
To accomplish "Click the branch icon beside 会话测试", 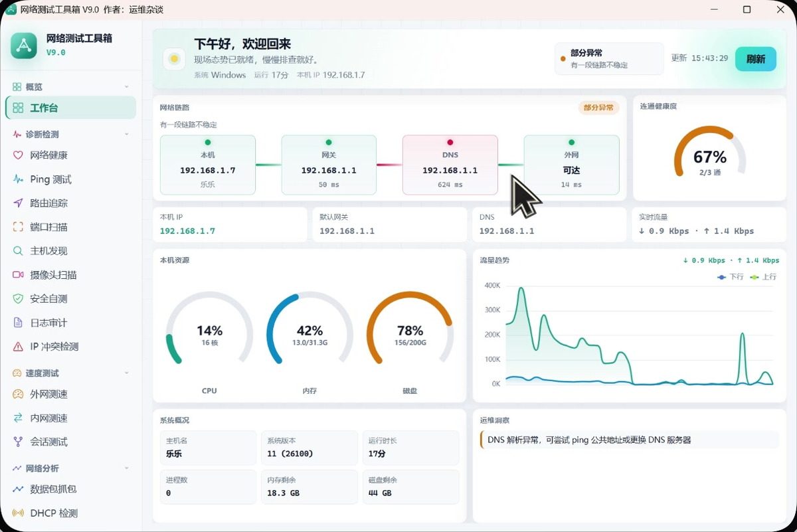I will [18, 442].
